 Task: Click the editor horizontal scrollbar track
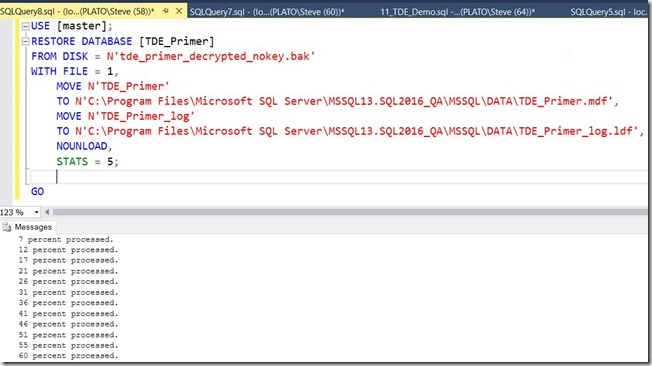tap(349, 212)
